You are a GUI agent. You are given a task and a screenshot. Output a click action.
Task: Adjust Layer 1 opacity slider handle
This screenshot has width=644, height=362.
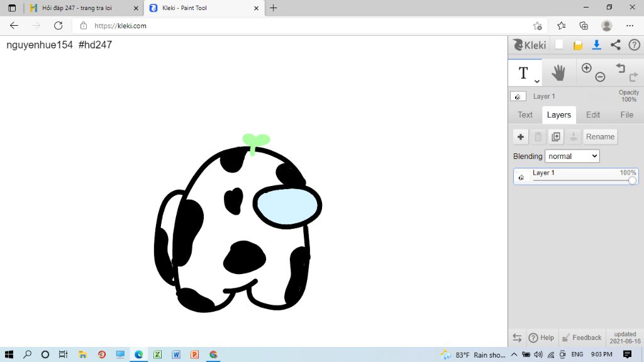tap(632, 180)
